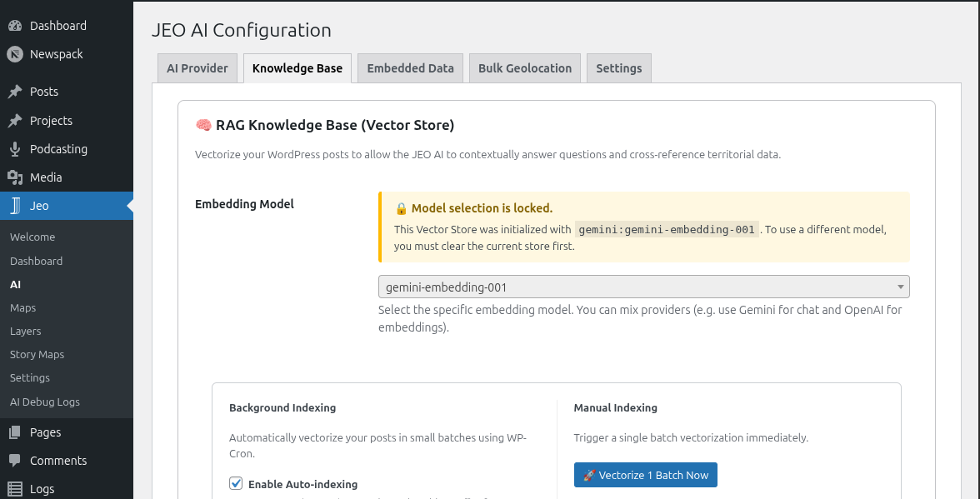Click the Podcasting microphone icon
The height and width of the screenshot is (499, 980).
tap(15, 149)
